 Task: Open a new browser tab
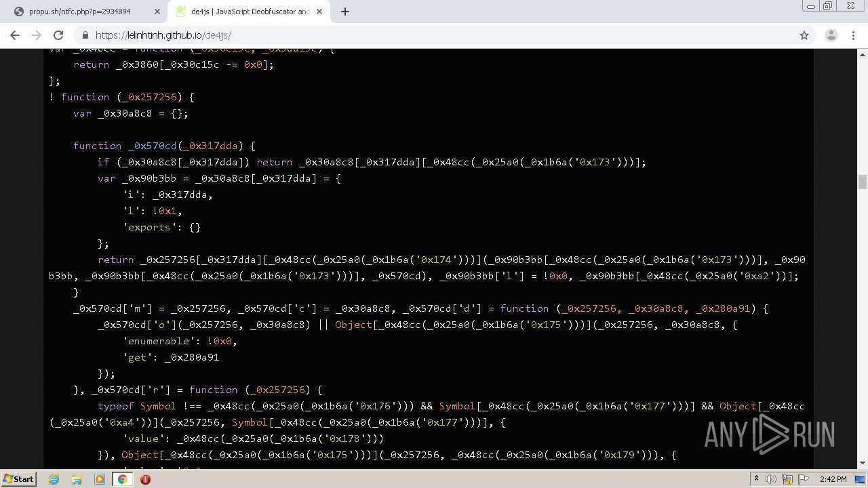click(345, 12)
